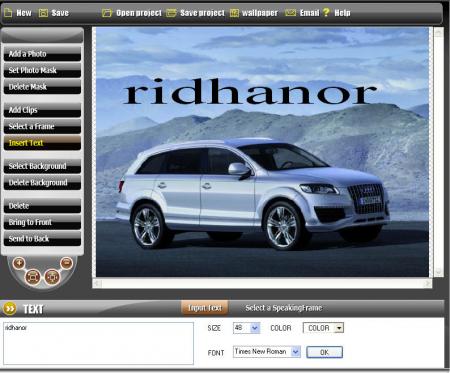Click the Email label

click(309, 13)
